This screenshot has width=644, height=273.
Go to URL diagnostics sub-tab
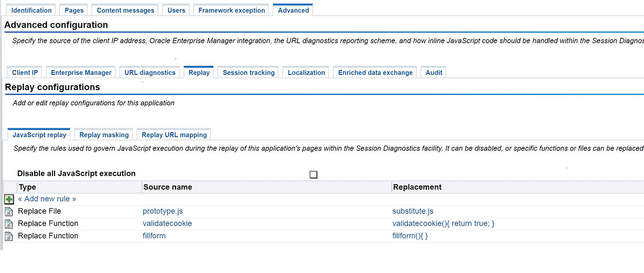point(150,72)
